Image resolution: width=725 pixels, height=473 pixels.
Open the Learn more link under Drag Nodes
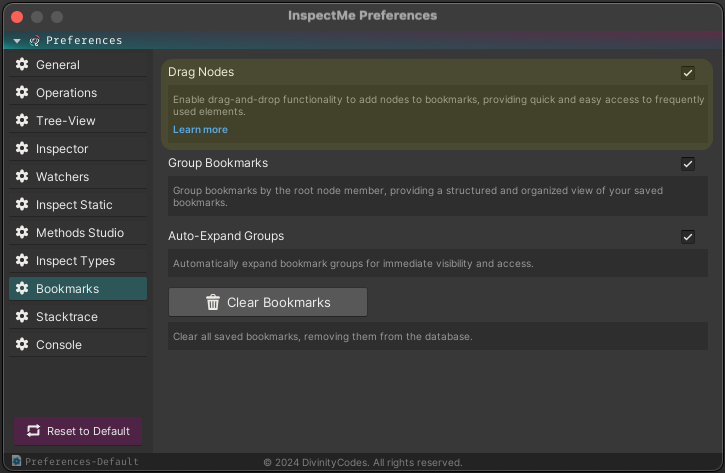pyautogui.click(x=200, y=129)
